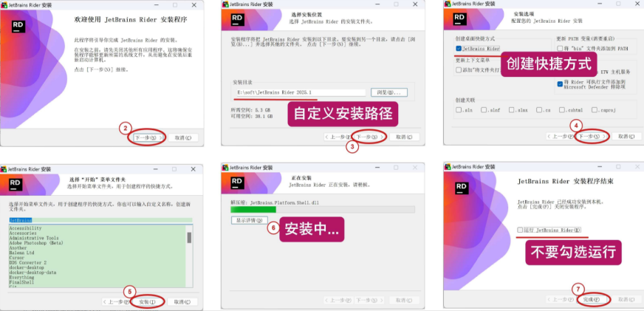Select Administrative Tools in the folder list

[34, 238]
